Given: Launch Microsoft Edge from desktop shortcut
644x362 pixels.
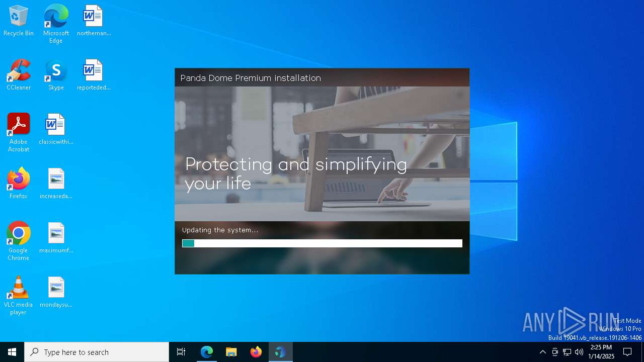Looking at the screenshot, I should (x=56, y=24).
